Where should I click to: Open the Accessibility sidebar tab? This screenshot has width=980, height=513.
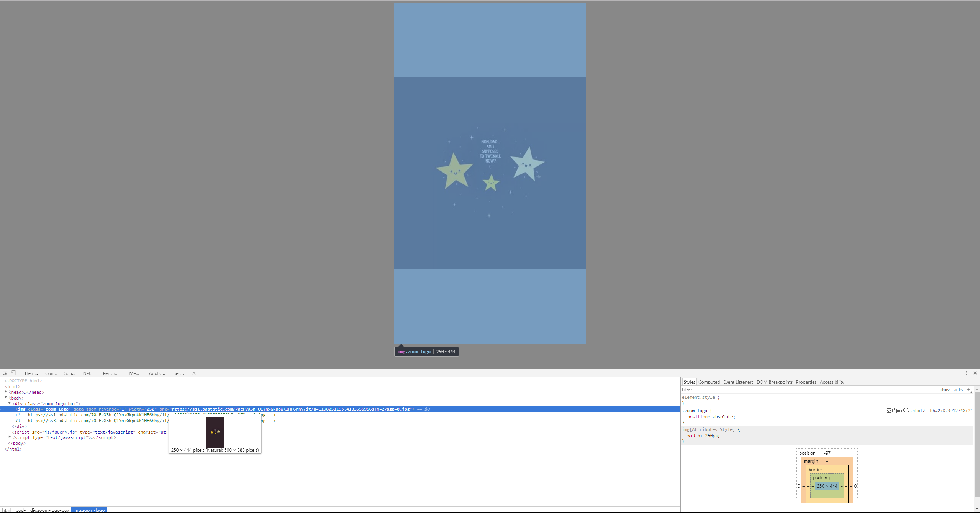(x=832, y=382)
